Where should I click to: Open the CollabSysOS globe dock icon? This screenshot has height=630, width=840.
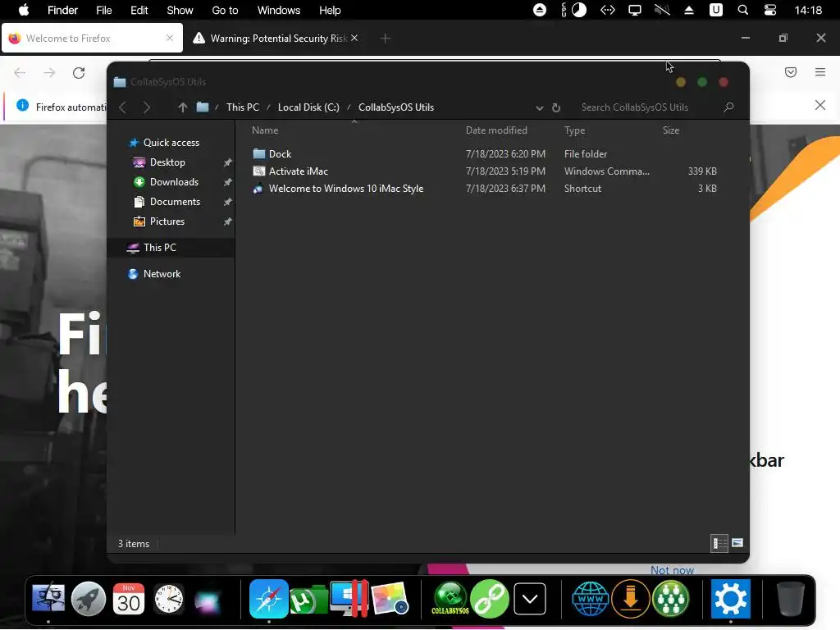coord(450,598)
